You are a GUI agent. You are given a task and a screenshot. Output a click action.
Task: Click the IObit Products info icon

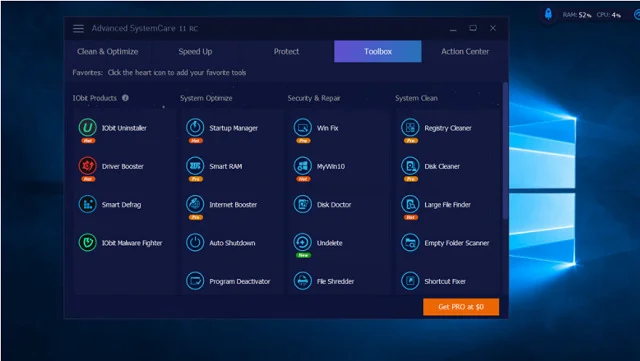tap(125, 98)
